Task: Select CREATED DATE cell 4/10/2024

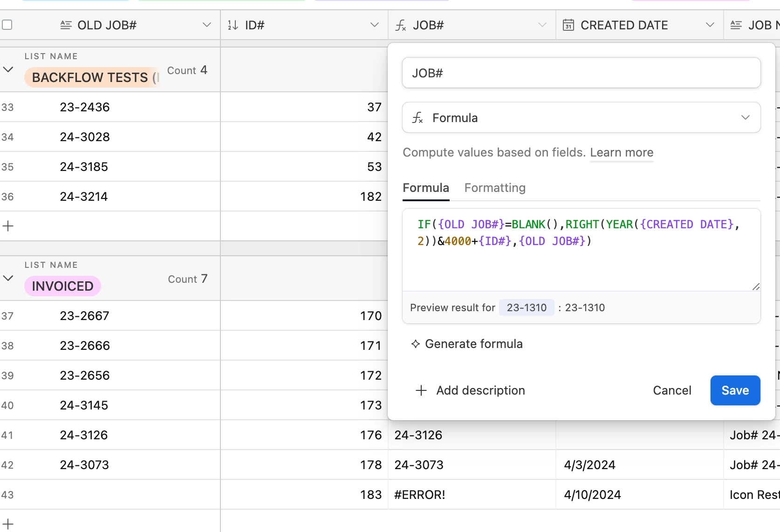Action: tap(640, 495)
